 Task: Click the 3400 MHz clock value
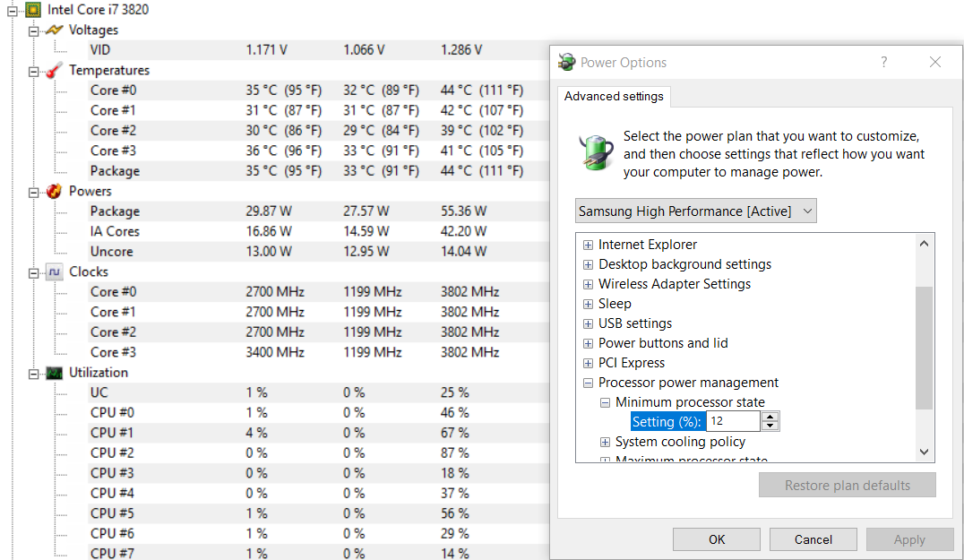click(x=275, y=352)
